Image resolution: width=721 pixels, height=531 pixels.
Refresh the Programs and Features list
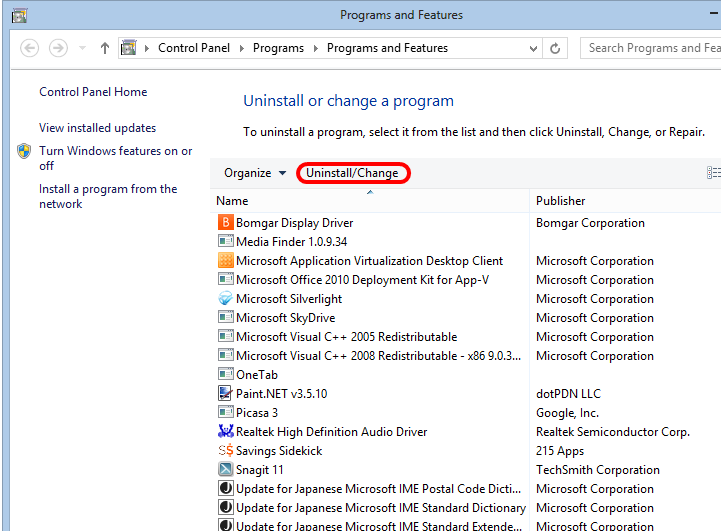click(x=555, y=48)
